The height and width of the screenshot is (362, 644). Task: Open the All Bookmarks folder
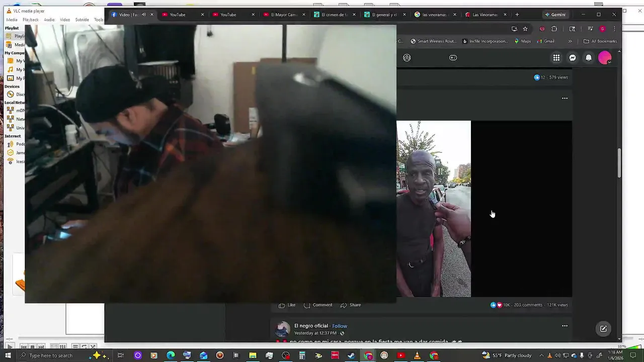click(600, 41)
